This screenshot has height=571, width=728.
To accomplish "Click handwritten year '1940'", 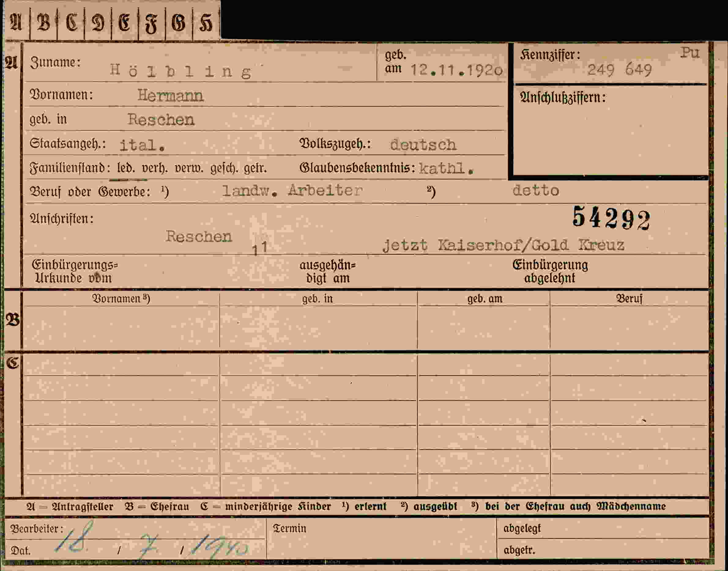I will 220,546.
